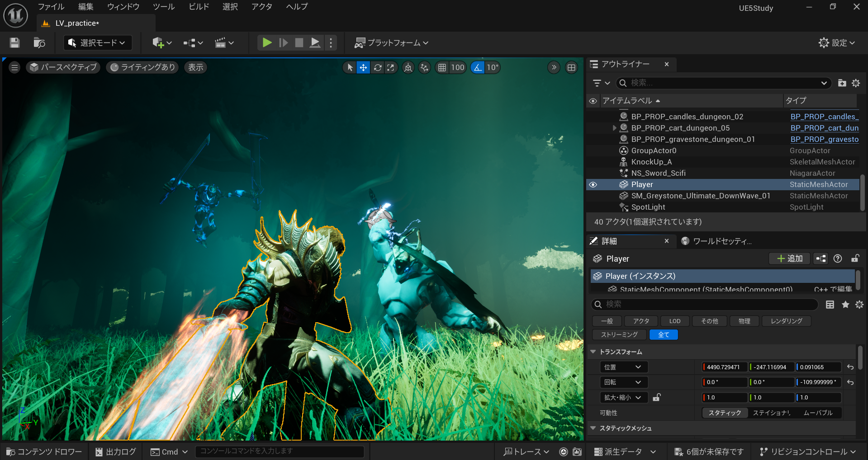Activate the Rotate tool in the viewport
This screenshot has width=868, height=460.
point(378,67)
